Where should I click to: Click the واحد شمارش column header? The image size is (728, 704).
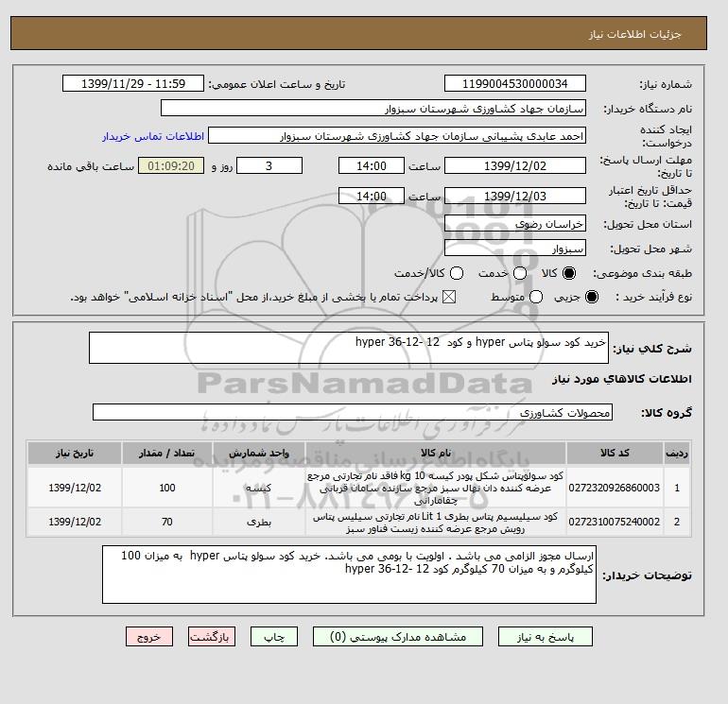point(259,454)
